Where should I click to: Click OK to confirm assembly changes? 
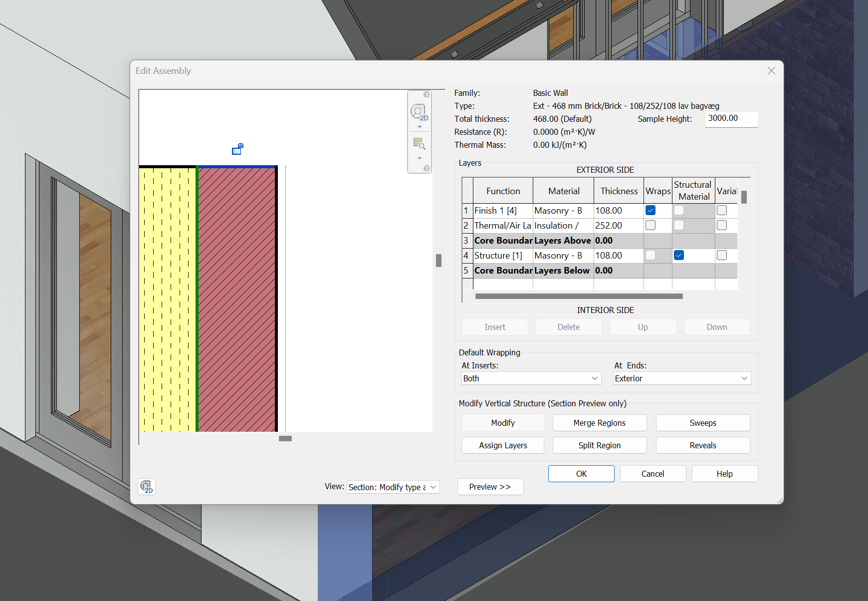pos(581,473)
